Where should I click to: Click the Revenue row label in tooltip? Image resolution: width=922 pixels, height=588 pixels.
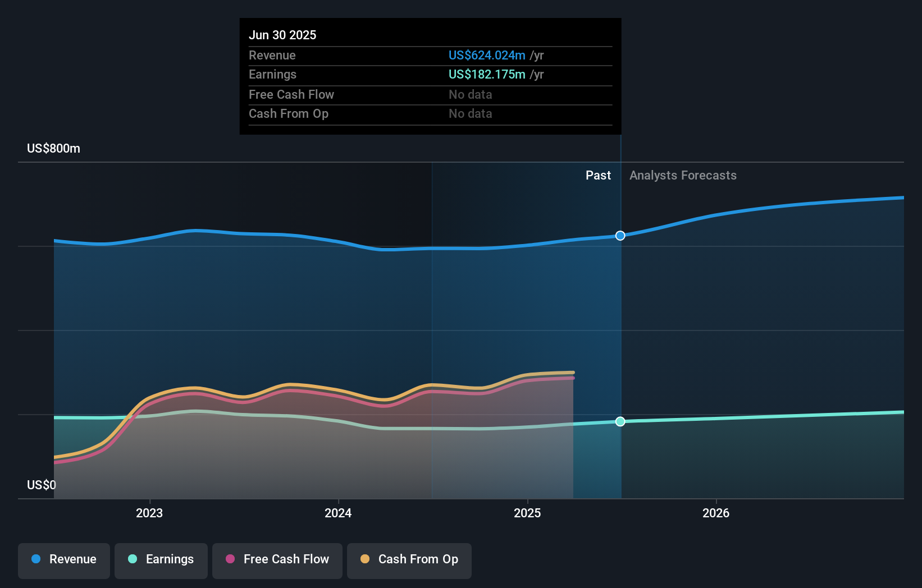[x=272, y=56]
